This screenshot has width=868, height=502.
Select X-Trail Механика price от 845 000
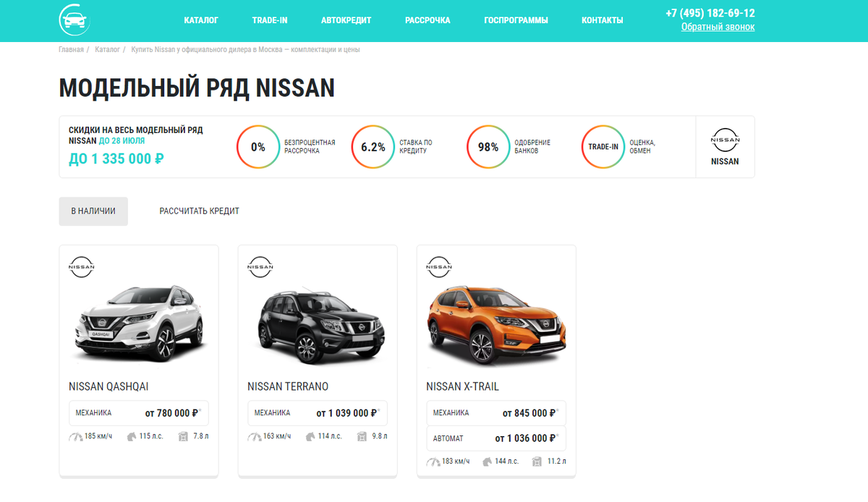coord(496,413)
